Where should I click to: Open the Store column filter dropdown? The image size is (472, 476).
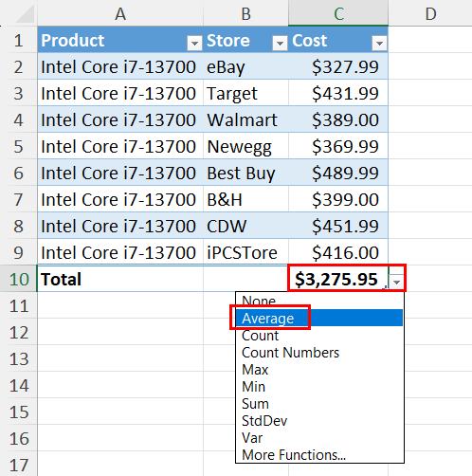pos(280,43)
